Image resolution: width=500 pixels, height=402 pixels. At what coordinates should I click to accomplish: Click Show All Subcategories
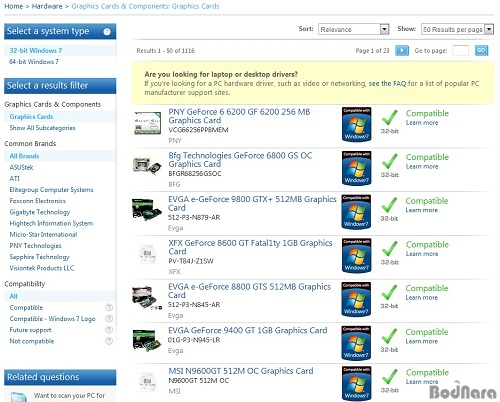click(42, 128)
